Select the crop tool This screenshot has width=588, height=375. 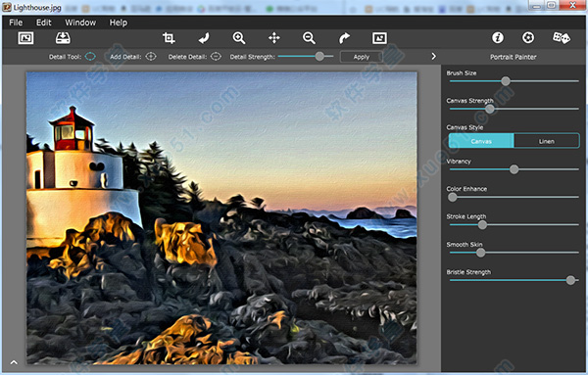pos(169,38)
